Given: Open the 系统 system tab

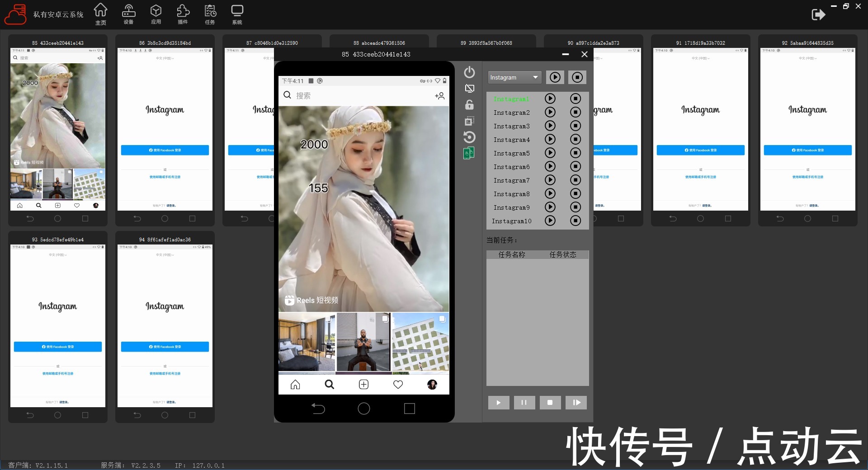Looking at the screenshot, I should click(237, 14).
